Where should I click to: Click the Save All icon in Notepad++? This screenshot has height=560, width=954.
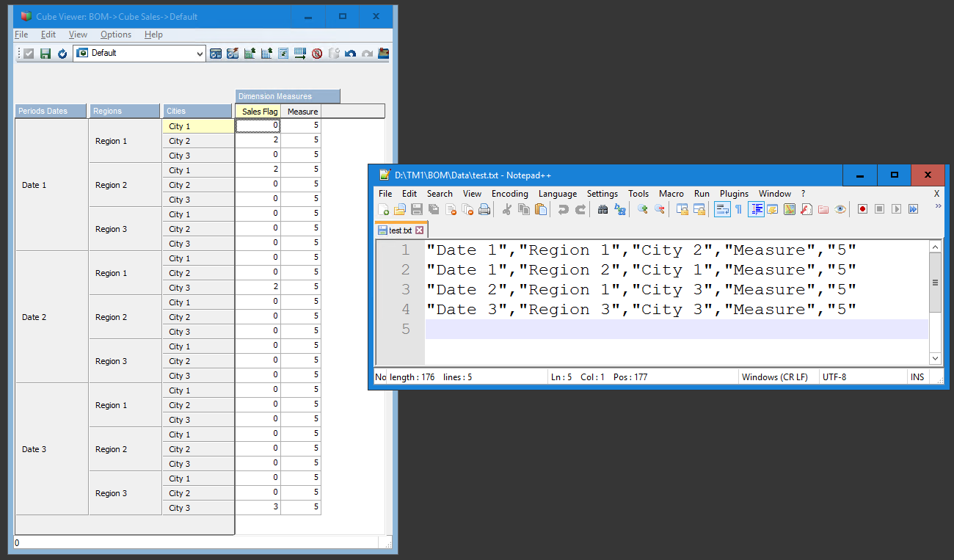click(x=433, y=209)
